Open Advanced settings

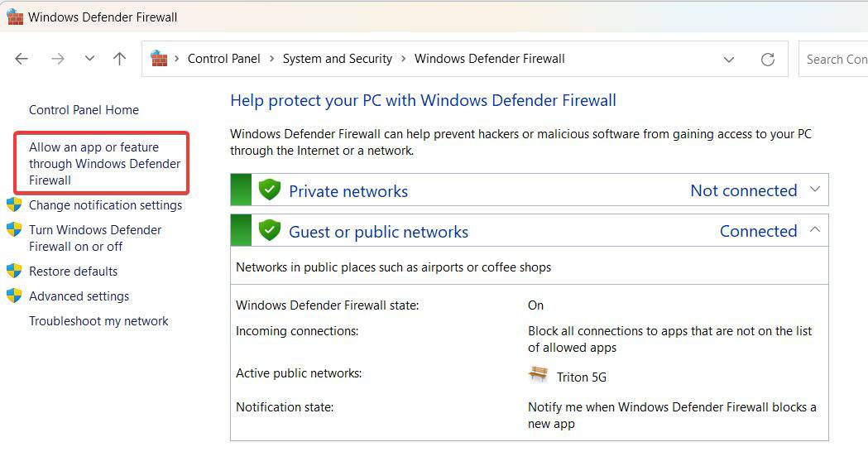(x=79, y=296)
